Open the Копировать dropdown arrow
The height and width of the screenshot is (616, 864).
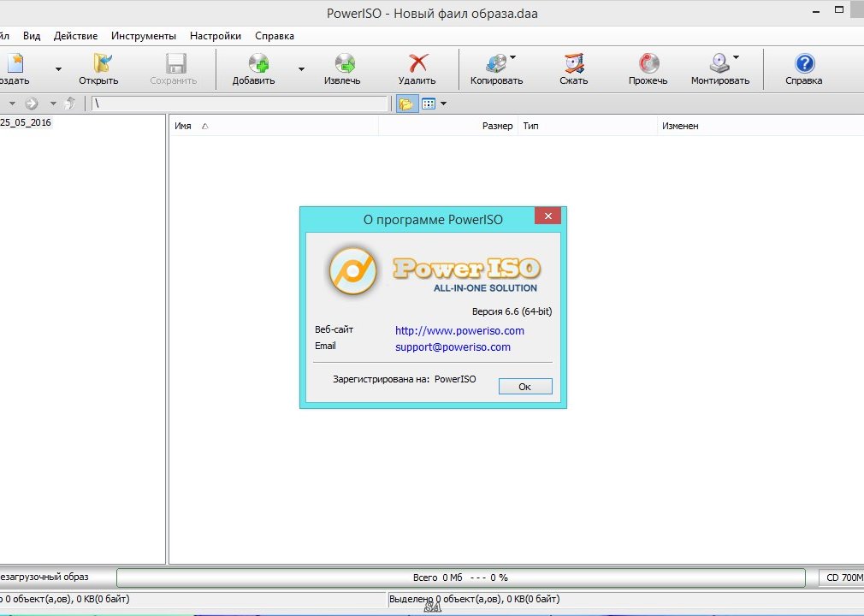point(513,57)
